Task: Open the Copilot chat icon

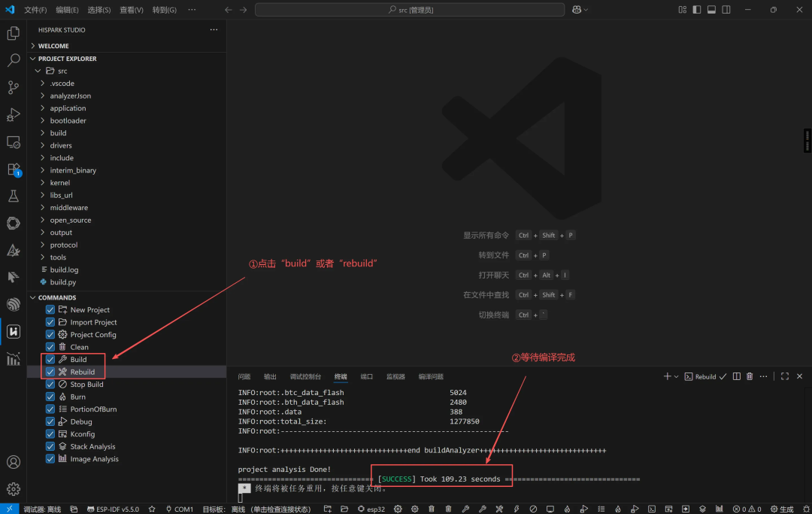Action: 577,10
